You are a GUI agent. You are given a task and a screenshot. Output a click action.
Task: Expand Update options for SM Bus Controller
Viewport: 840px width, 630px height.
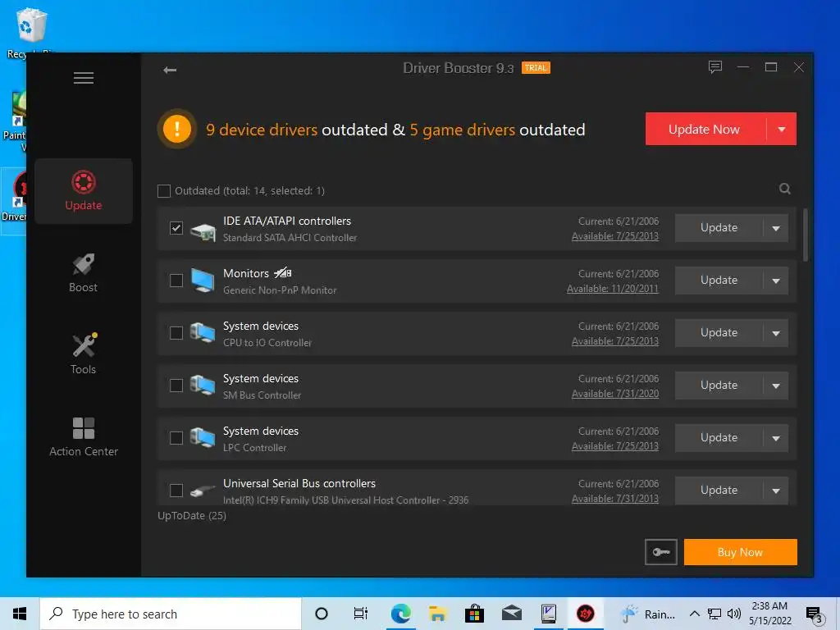[x=776, y=386]
